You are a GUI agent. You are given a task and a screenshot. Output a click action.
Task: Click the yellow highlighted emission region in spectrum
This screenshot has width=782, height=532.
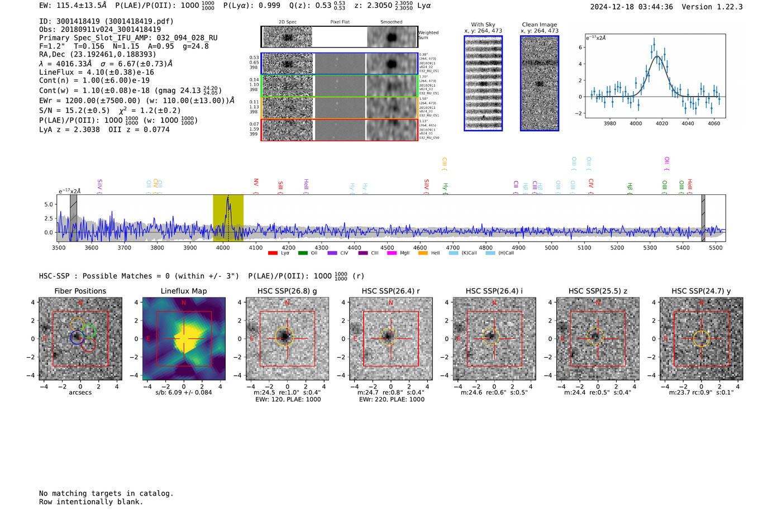(228, 218)
